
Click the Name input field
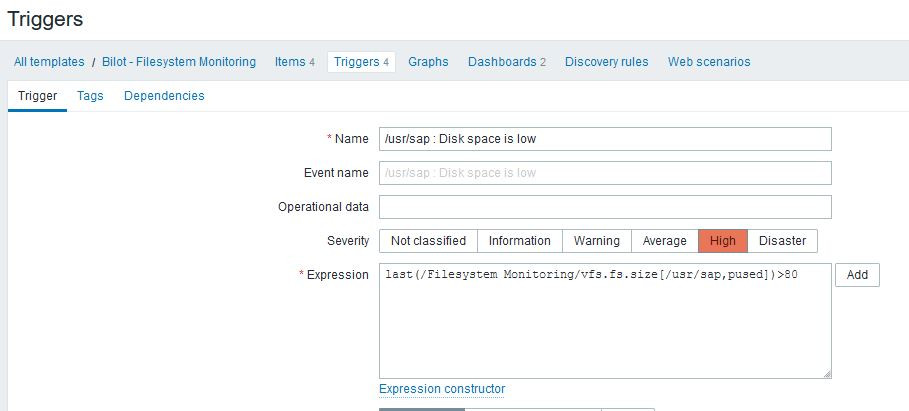click(x=605, y=139)
